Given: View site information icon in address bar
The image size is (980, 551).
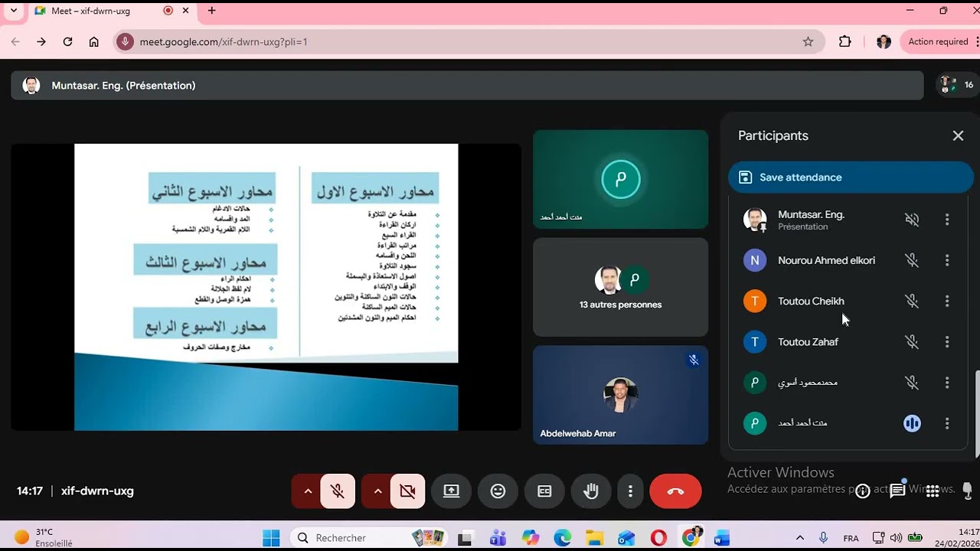Looking at the screenshot, I should coord(126,42).
